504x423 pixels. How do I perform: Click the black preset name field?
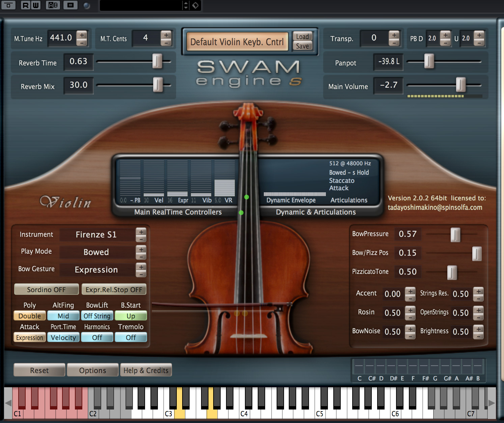point(141,5)
